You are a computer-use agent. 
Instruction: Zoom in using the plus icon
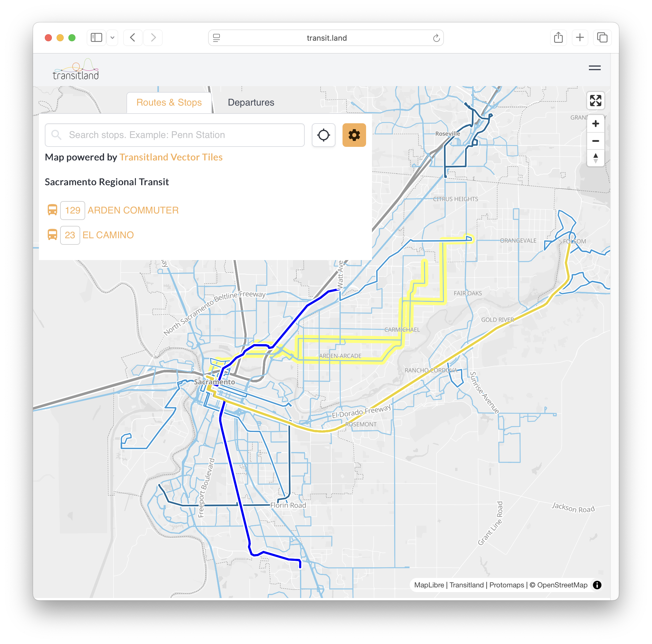[x=596, y=124]
